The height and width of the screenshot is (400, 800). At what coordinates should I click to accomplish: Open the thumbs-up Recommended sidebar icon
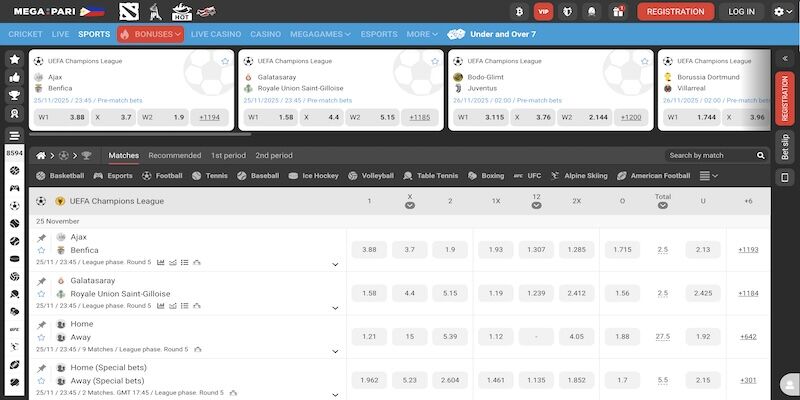(x=15, y=78)
